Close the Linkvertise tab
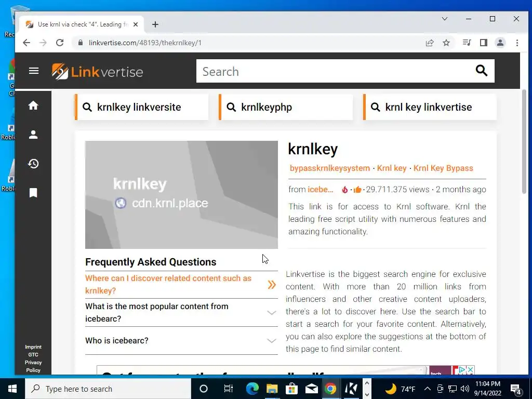 click(136, 24)
